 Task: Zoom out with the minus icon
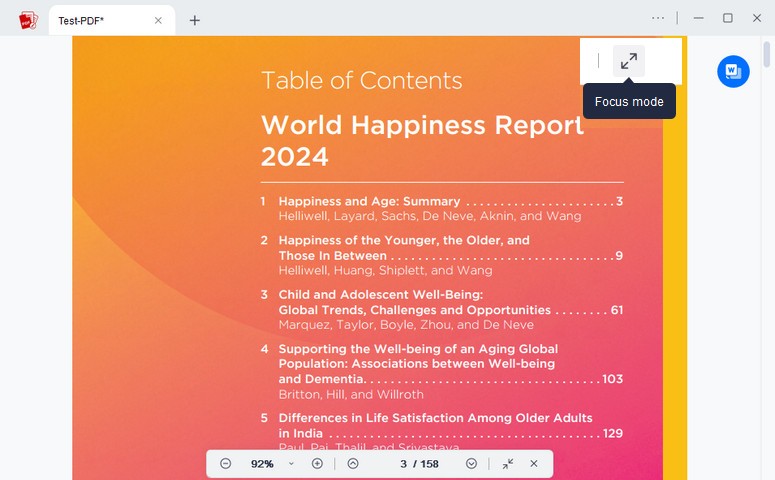[x=225, y=464]
